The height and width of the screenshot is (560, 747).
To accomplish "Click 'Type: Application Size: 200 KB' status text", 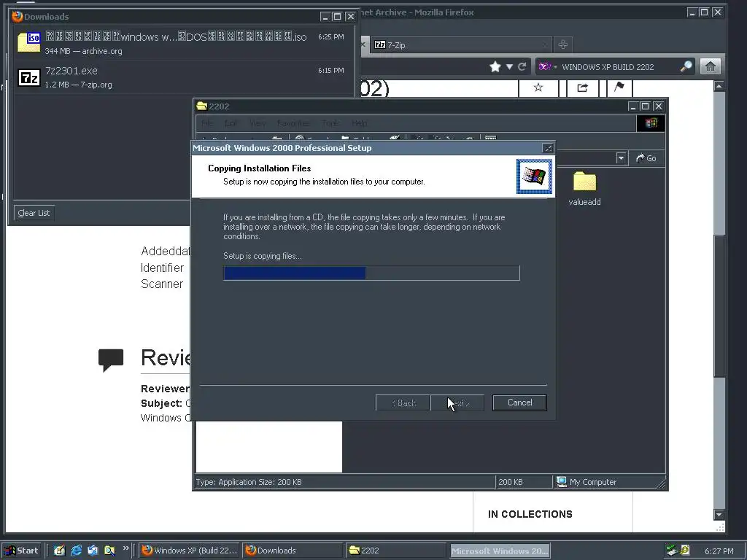I will coord(249,482).
